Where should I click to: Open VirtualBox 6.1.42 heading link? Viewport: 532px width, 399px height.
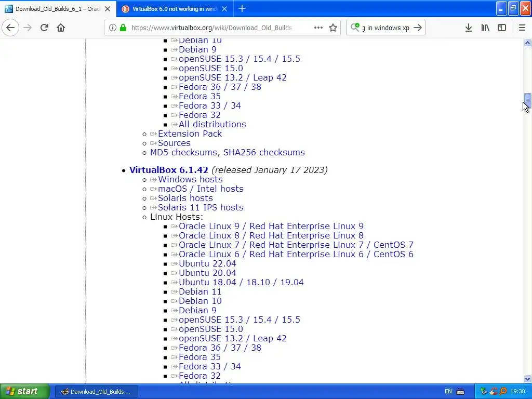(x=169, y=170)
